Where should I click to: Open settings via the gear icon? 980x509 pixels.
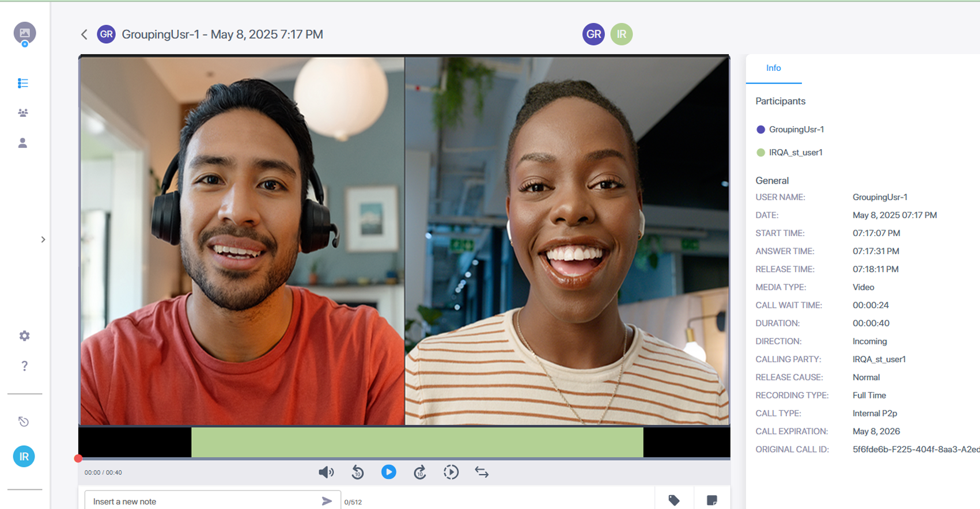(x=24, y=336)
